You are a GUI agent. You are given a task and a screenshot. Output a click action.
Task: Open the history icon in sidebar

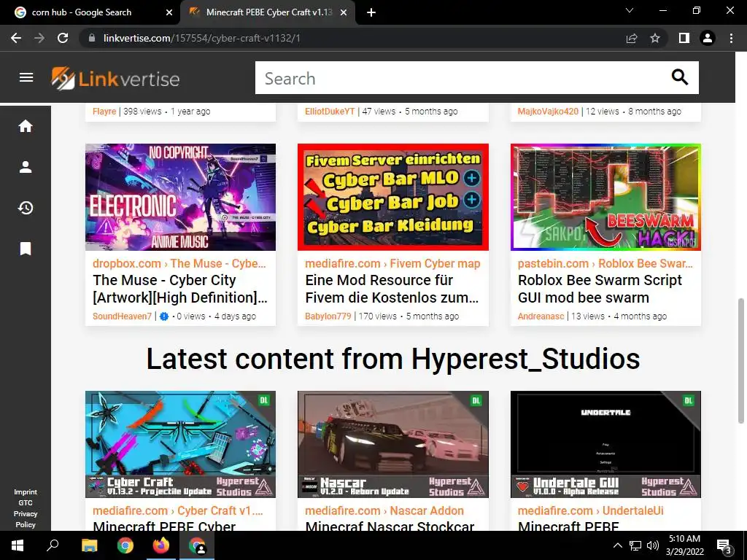tap(26, 208)
